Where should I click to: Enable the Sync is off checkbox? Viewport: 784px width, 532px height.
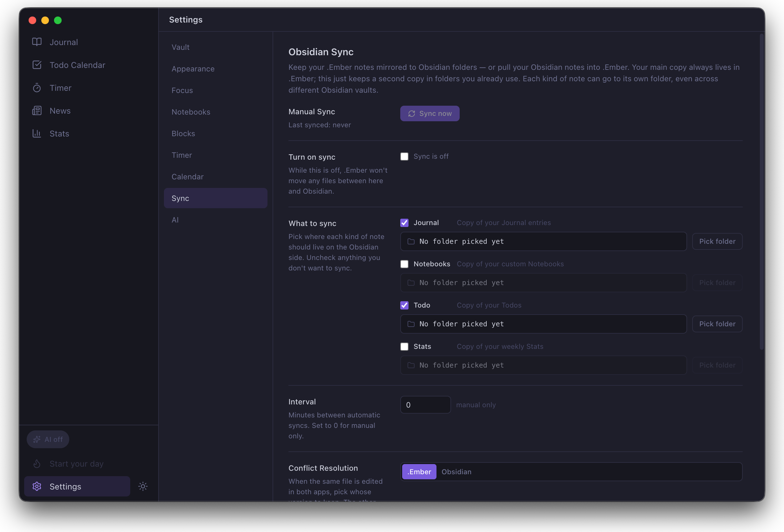click(404, 156)
